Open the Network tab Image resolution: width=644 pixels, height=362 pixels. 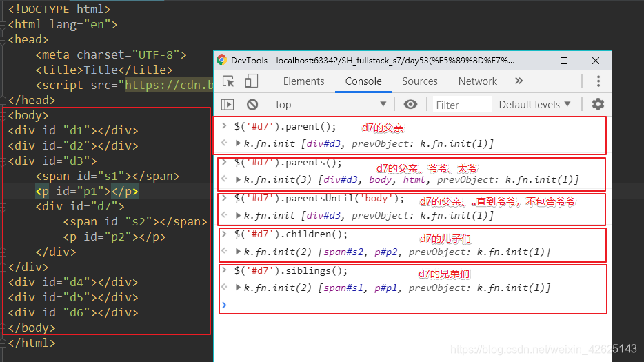click(477, 81)
